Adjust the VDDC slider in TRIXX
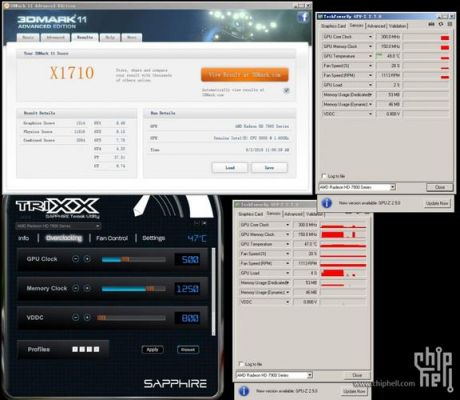This screenshot has height=400, width=460. click(131, 318)
